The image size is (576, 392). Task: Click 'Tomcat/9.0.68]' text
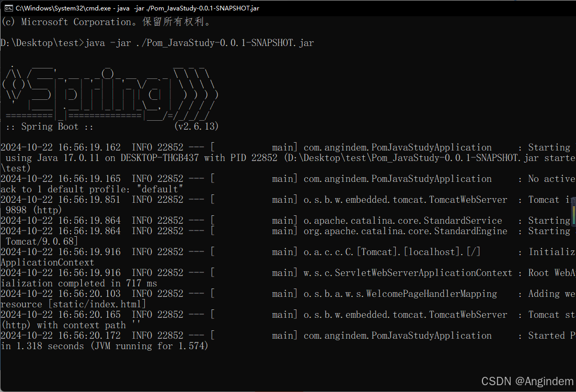[x=42, y=242]
